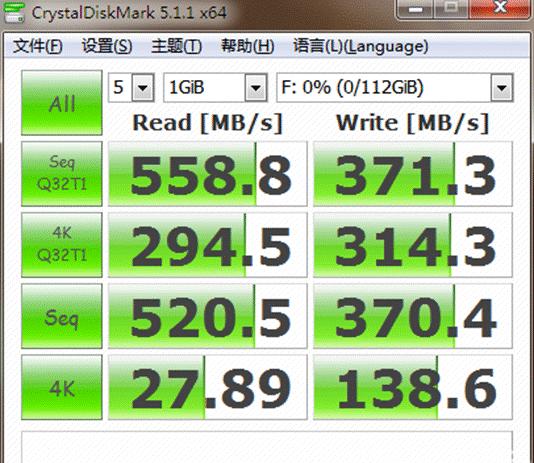Viewport: 534px width, 463px height.
Task: Click the 4K read result 27.89
Action: [x=208, y=387]
